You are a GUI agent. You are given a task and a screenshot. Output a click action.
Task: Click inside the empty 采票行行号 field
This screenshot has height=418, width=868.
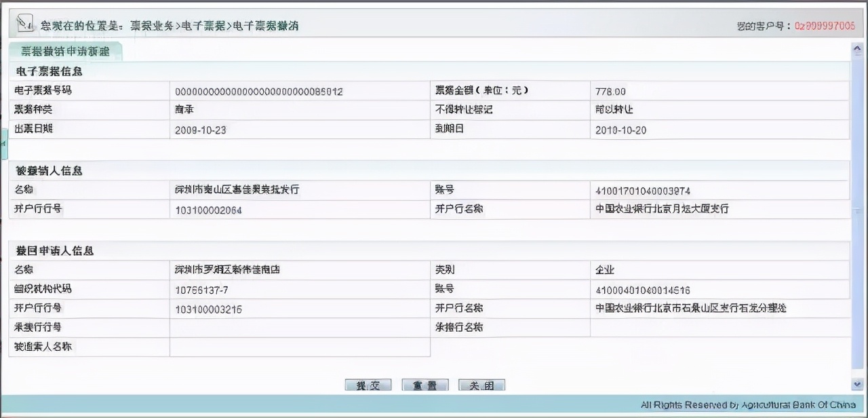tap(298, 328)
